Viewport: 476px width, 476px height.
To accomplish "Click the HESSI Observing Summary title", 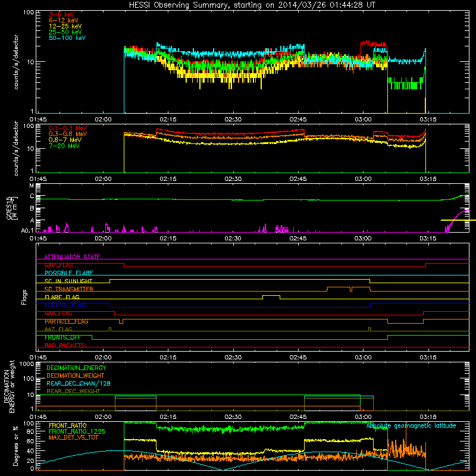I will point(252,5).
